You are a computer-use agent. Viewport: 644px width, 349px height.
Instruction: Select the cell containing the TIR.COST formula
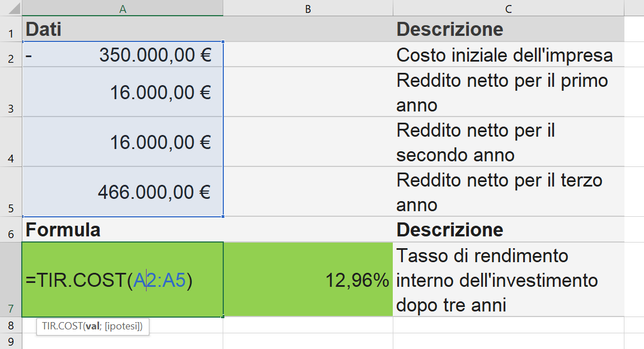click(122, 278)
